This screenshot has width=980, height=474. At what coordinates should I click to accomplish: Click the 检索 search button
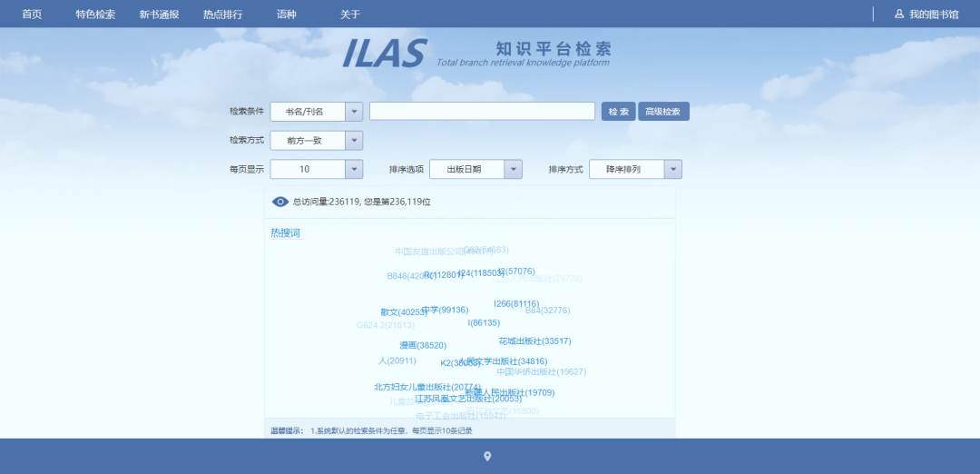[x=619, y=112]
